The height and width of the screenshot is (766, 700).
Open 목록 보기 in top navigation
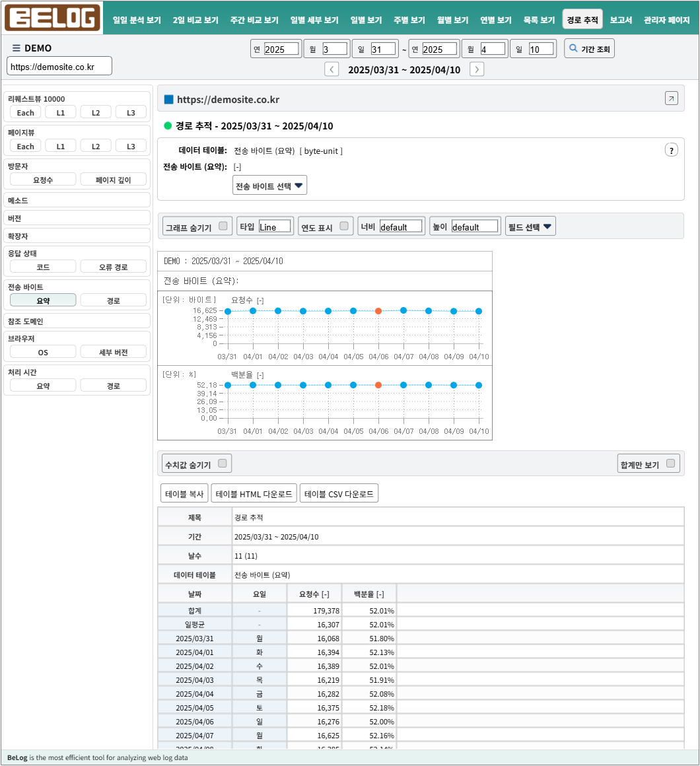point(540,20)
